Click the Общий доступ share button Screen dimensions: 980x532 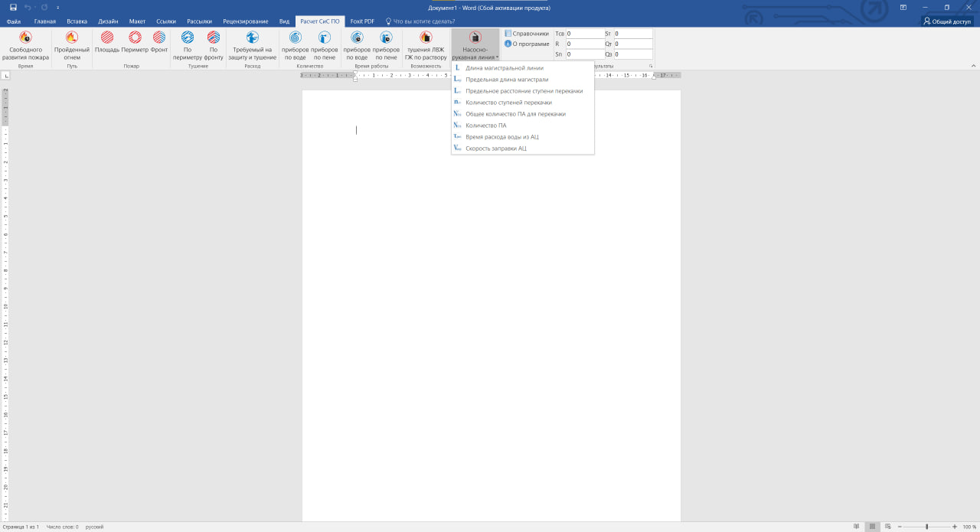(946, 21)
